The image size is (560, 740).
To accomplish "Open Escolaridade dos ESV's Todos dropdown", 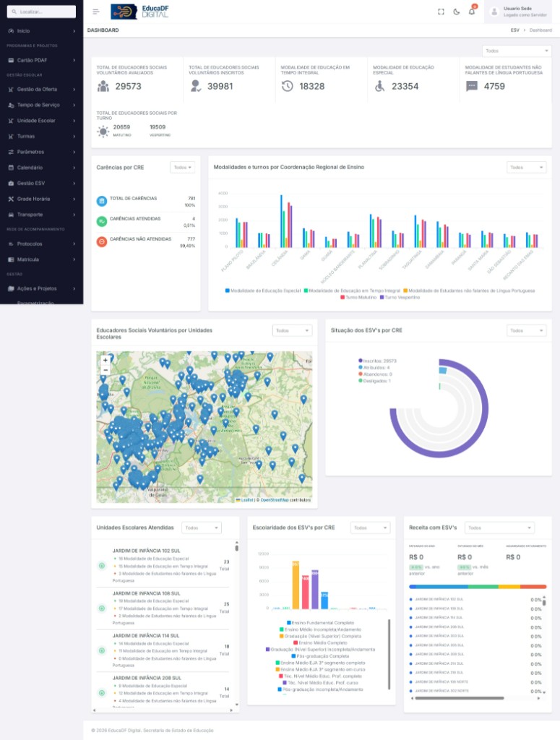I will click(371, 528).
